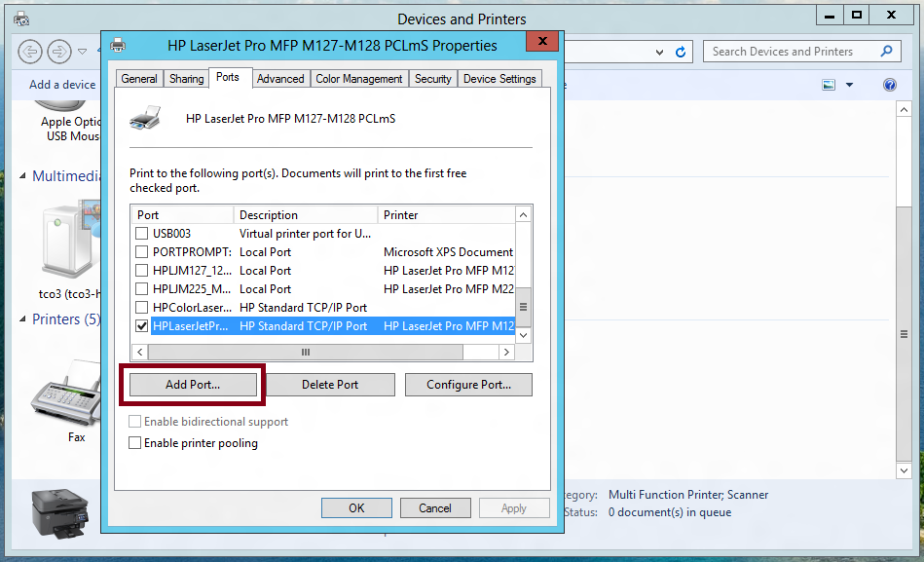The height and width of the screenshot is (562, 924).
Task: Click OK in the Properties dialog
Action: (x=356, y=507)
